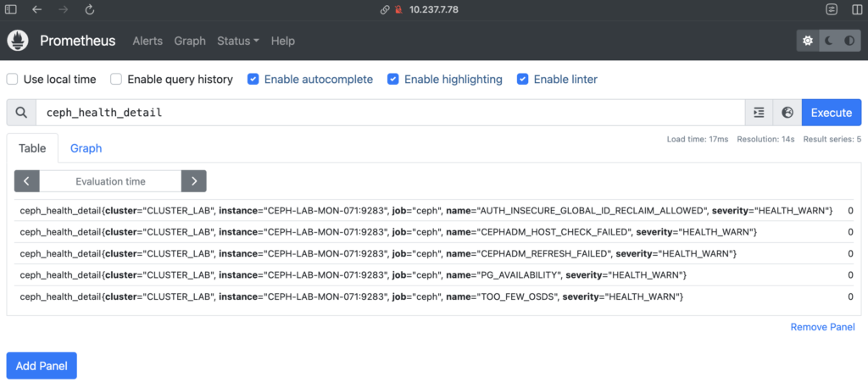Click the address bar showing 10.237.7.78
Image resolution: width=868 pixels, height=382 pixels.
[x=433, y=9]
